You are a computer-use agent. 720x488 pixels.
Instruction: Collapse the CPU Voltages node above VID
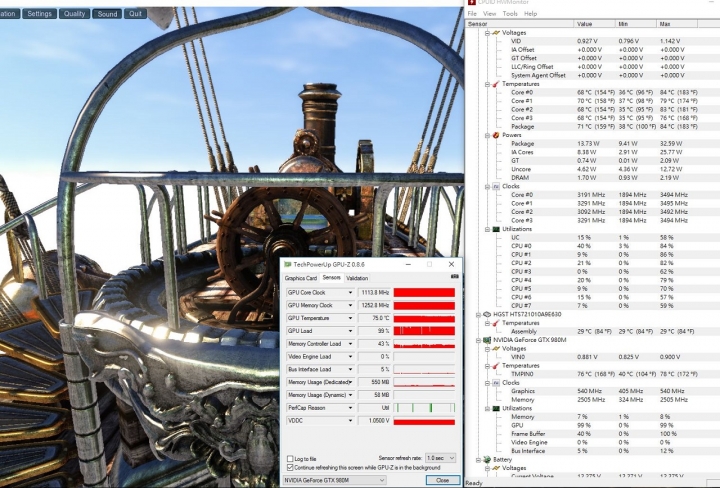(x=487, y=33)
